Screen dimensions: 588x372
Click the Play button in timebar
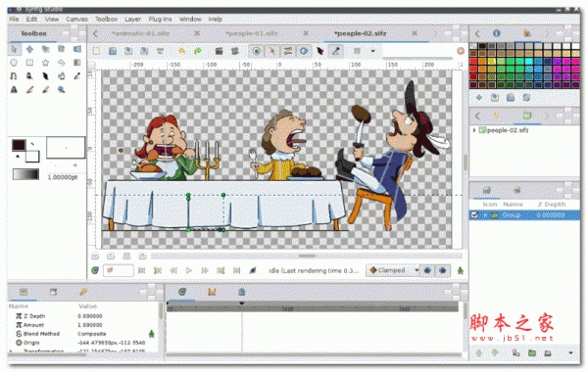tap(189, 270)
